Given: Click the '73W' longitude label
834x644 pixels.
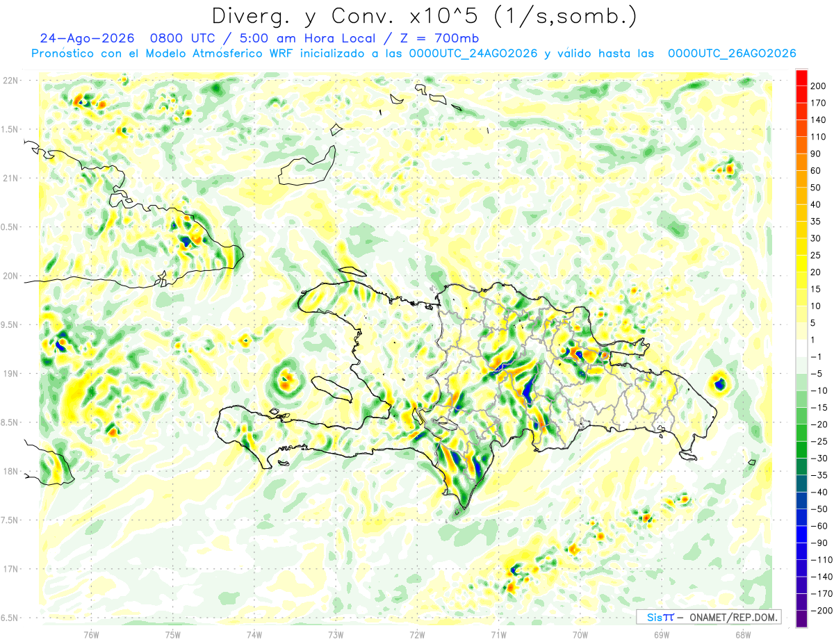Looking at the screenshot, I should [x=336, y=634].
